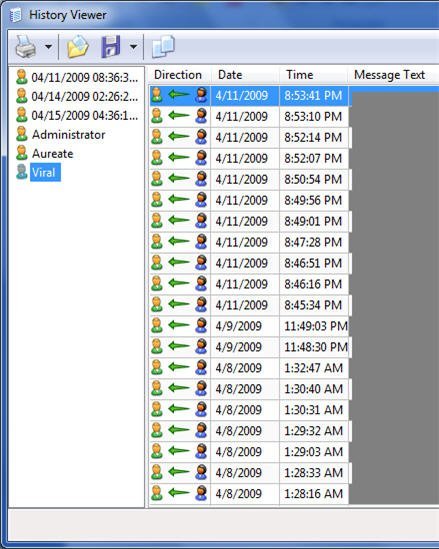The width and height of the screenshot is (439, 549).
Task: Click green arrow in 8:49:01 PM row
Action: pos(179,220)
